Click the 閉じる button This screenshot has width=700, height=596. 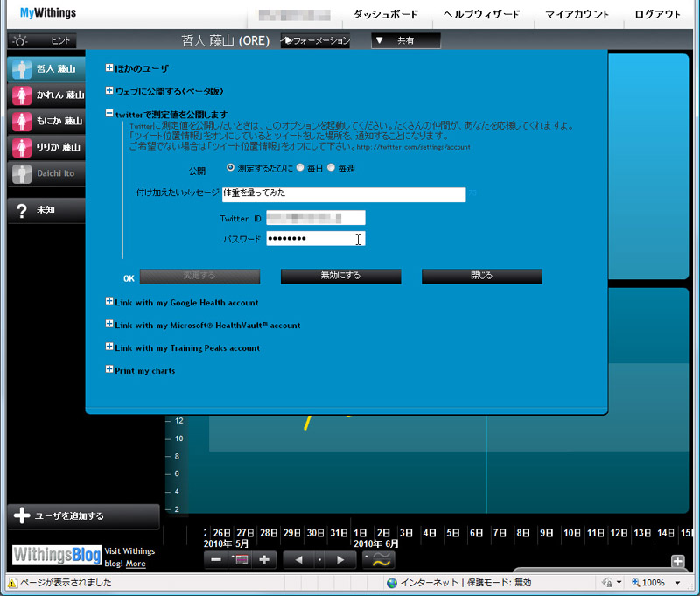point(482,276)
